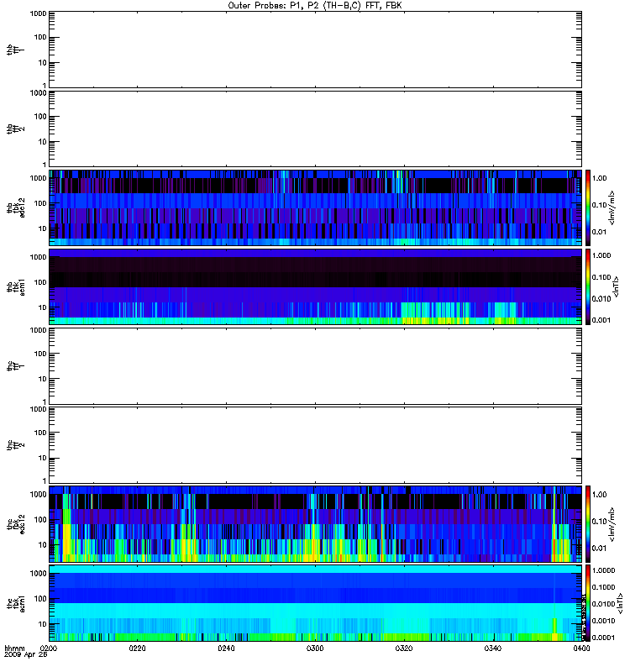Click the 0400 time axis label
This screenshot has height=672, width=630.
(581, 648)
